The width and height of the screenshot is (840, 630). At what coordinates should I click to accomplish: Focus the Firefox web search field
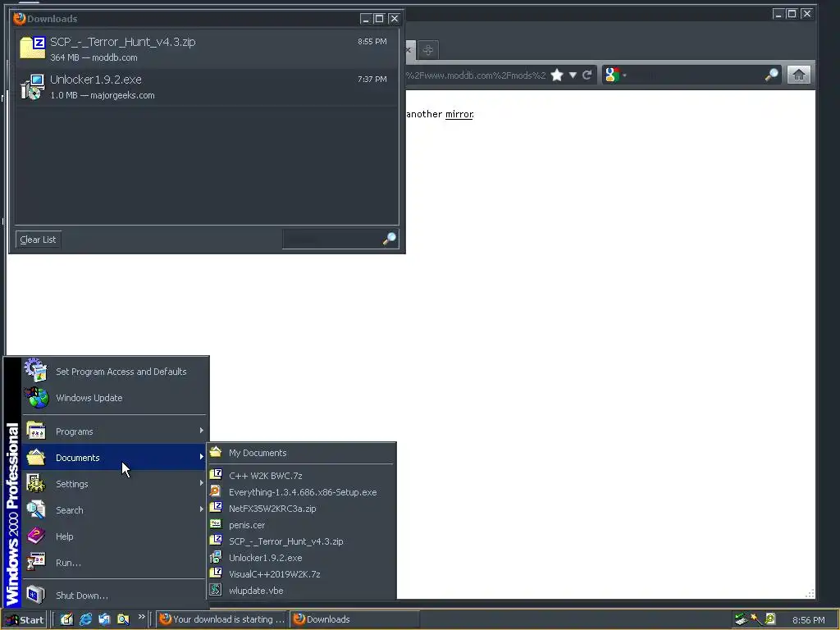(696, 75)
